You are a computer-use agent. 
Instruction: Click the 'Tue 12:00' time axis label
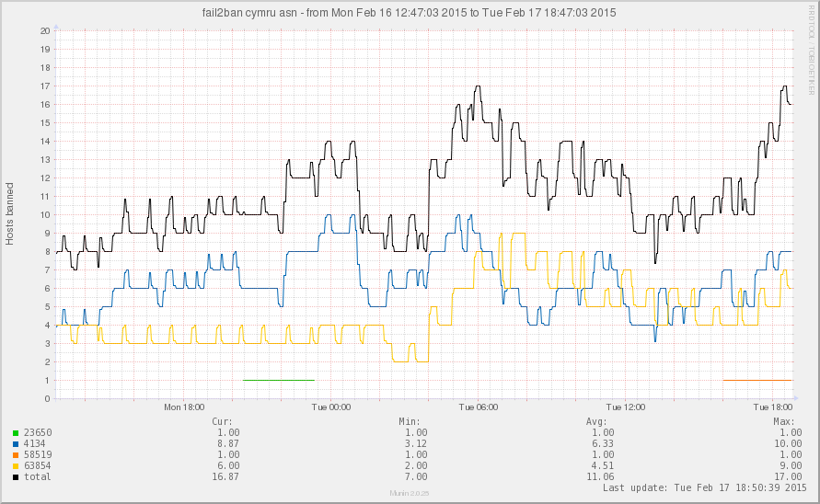[x=626, y=407]
